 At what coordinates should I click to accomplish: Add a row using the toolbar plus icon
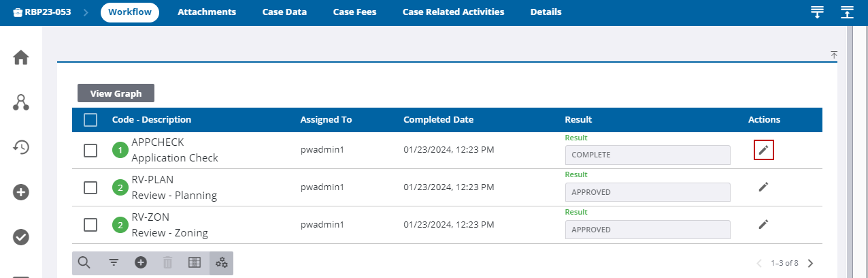141,262
